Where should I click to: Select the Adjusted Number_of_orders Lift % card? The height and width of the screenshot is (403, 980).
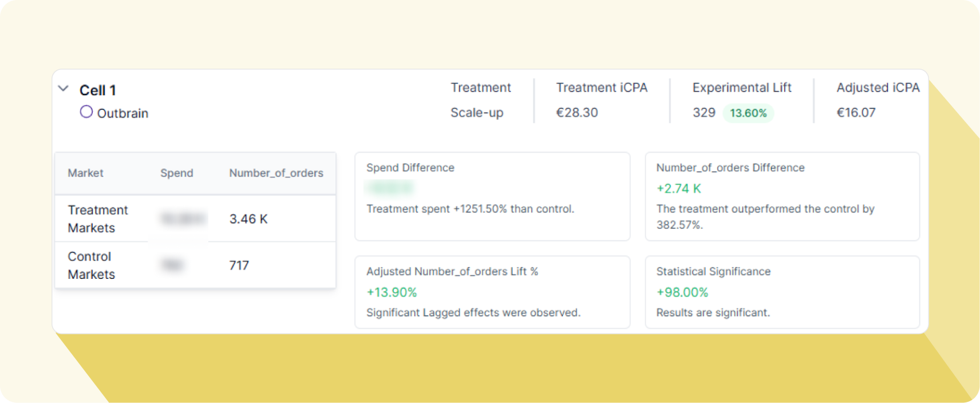(x=492, y=292)
